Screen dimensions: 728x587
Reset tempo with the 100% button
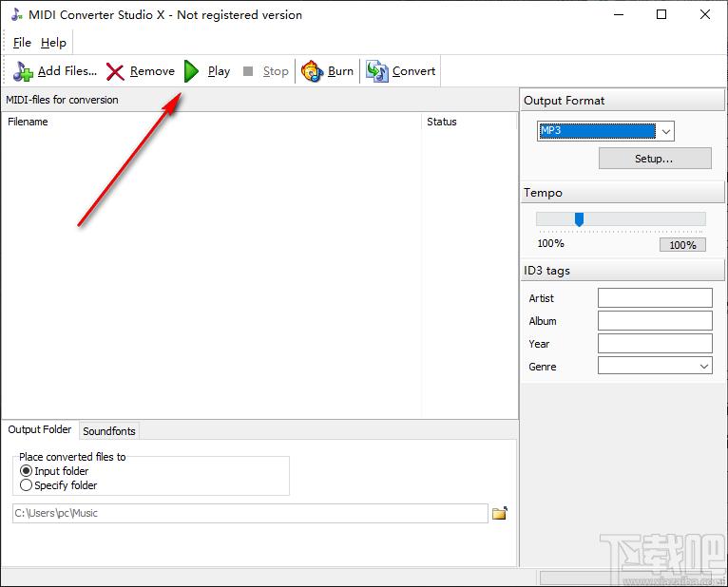(x=682, y=245)
